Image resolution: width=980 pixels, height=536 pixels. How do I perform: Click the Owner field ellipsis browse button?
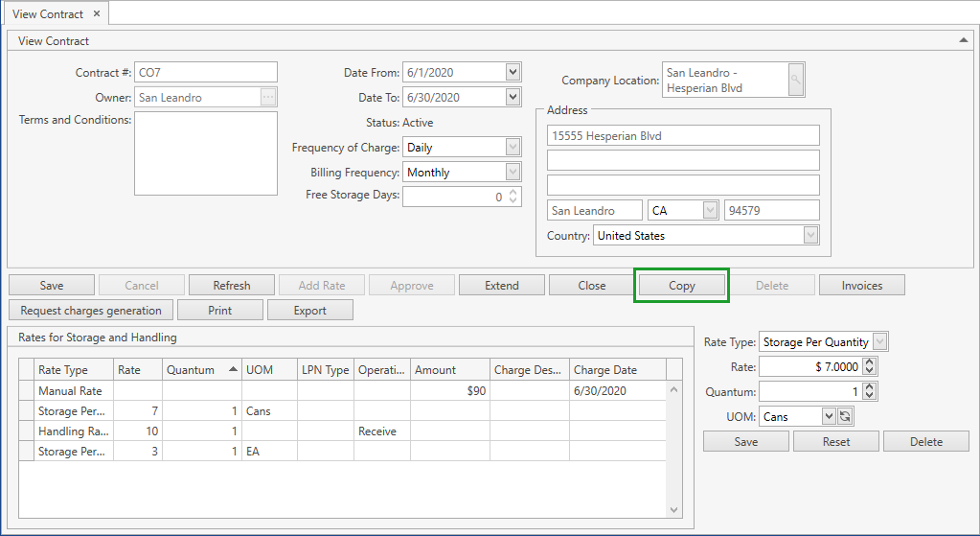point(268,97)
